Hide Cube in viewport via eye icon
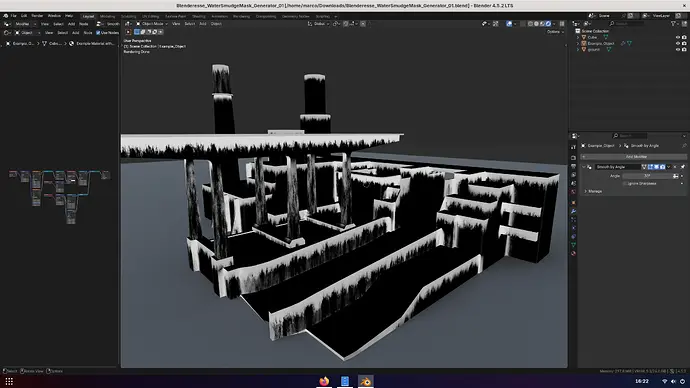 [678, 37]
